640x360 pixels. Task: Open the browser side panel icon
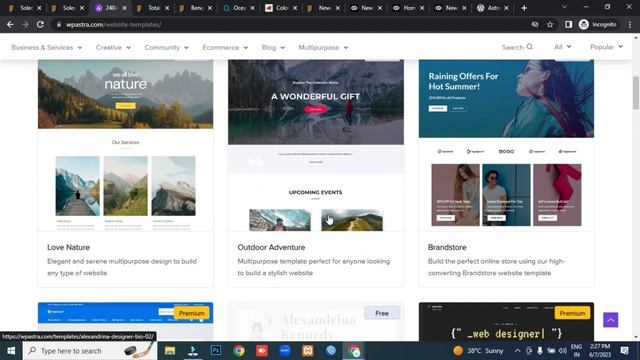(568, 24)
